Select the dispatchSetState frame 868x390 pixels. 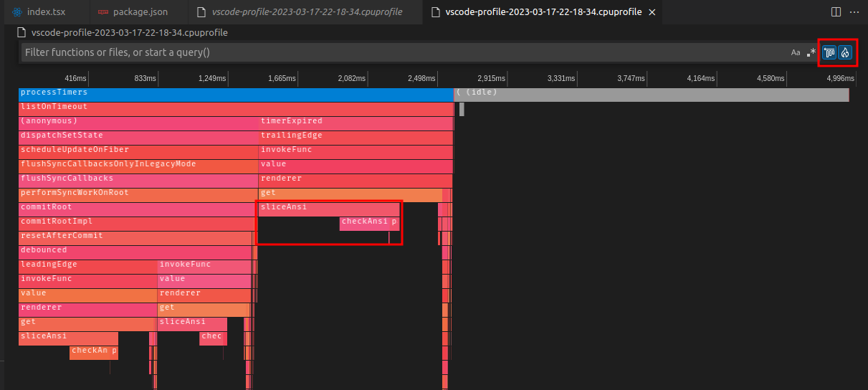tap(138, 138)
